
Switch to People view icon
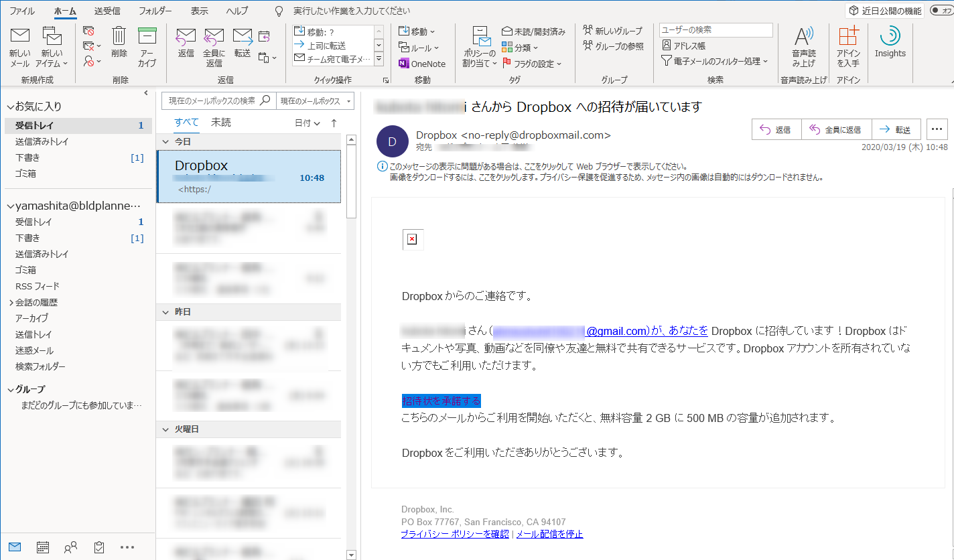(x=70, y=547)
